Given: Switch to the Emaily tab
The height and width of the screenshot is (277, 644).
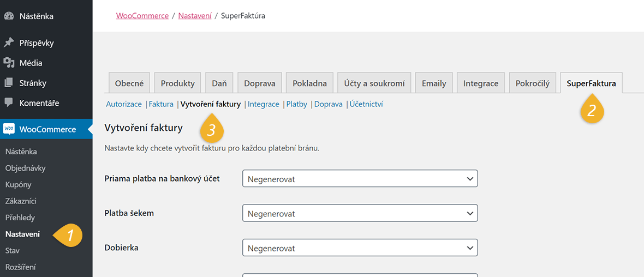Looking at the screenshot, I should coord(434,83).
